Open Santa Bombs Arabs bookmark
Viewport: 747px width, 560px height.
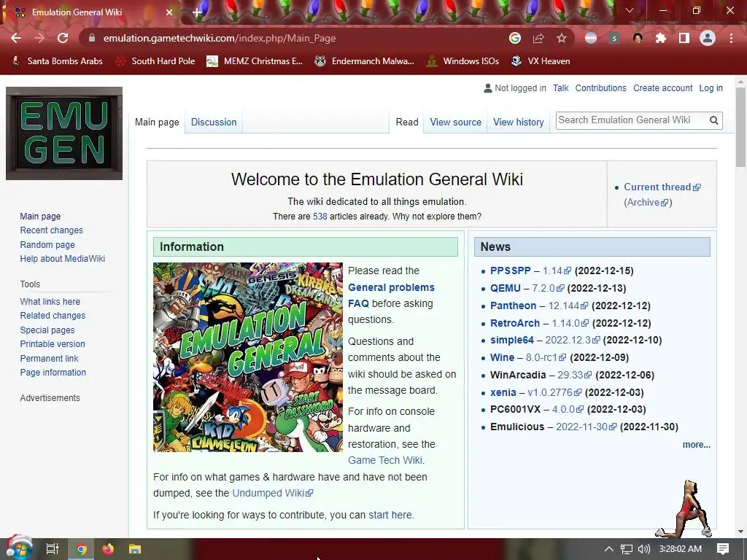pyautogui.click(x=57, y=61)
